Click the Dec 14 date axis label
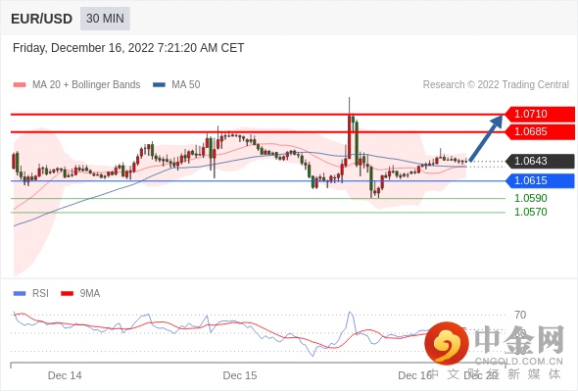Viewport: 578px width, 392px height. tap(65, 375)
